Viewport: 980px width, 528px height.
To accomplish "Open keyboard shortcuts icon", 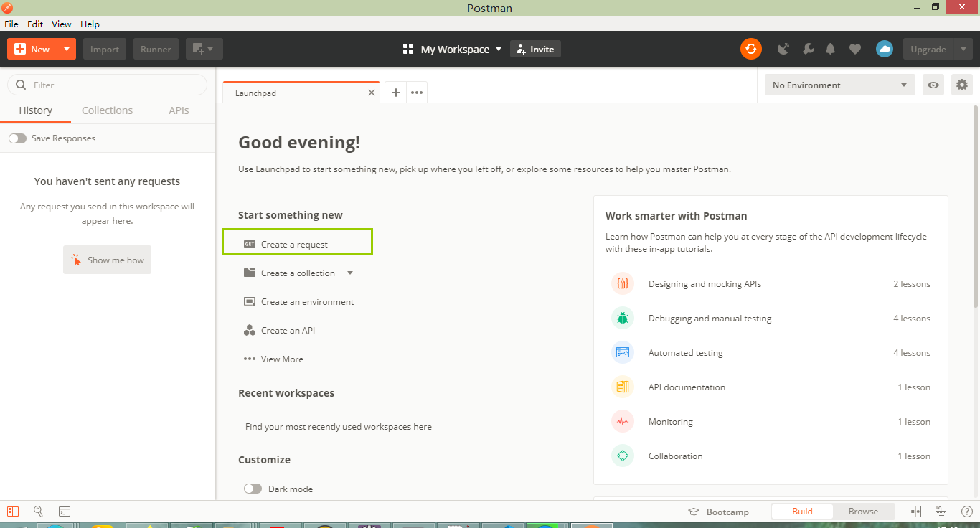I will 941,511.
